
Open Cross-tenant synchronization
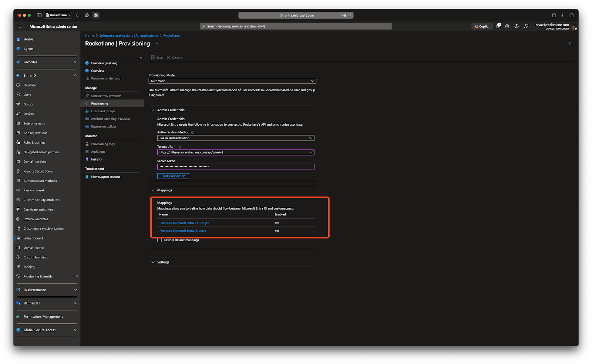pos(44,229)
